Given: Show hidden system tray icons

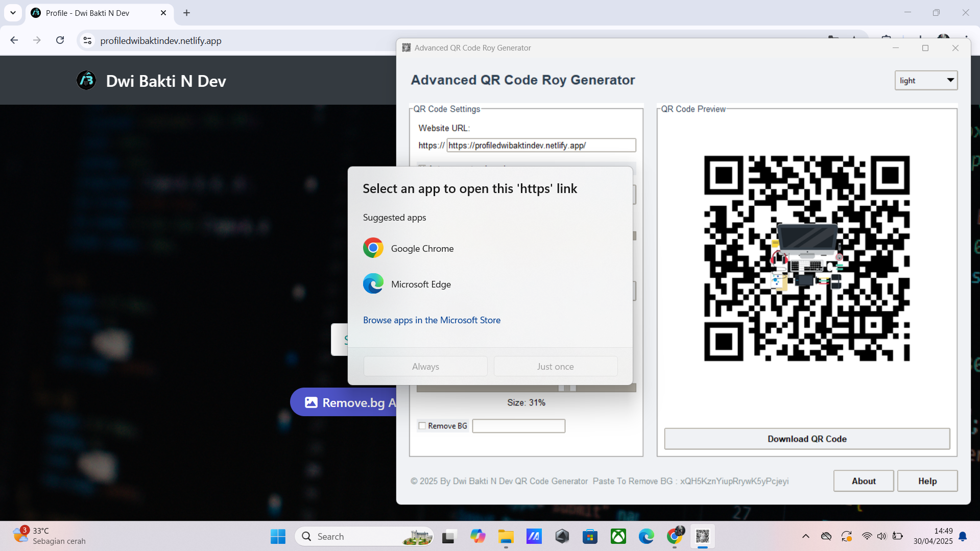Looking at the screenshot, I should 806,536.
